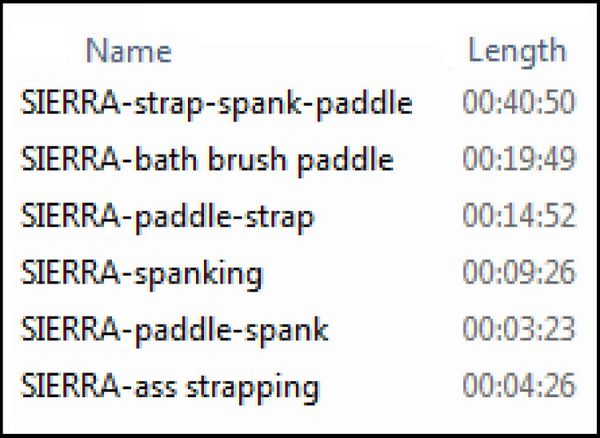The height and width of the screenshot is (438, 600).
Task: Click the 00:14:52 length value
Action: click(x=518, y=216)
